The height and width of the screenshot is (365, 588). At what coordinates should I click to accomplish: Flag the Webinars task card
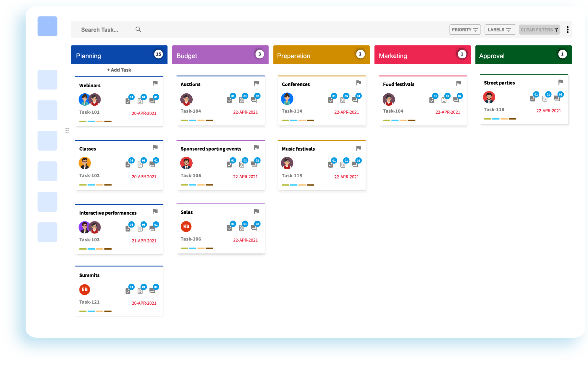(x=155, y=83)
